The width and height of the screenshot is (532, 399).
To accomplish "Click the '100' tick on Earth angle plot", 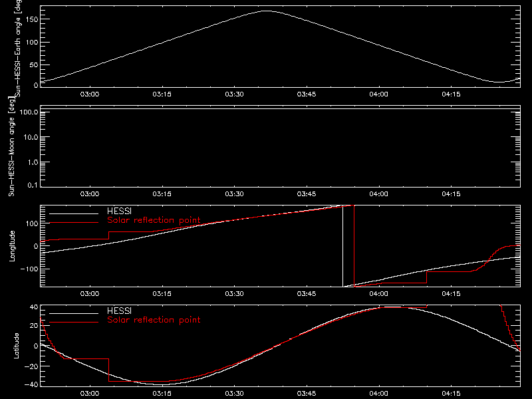I will 32,43.
